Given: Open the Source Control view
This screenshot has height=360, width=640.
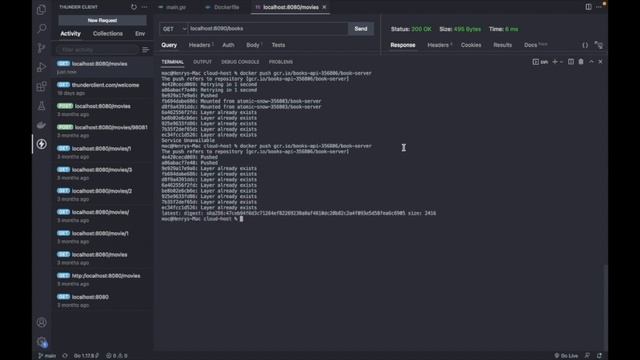Looking at the screenshot, I should [42, 48].
